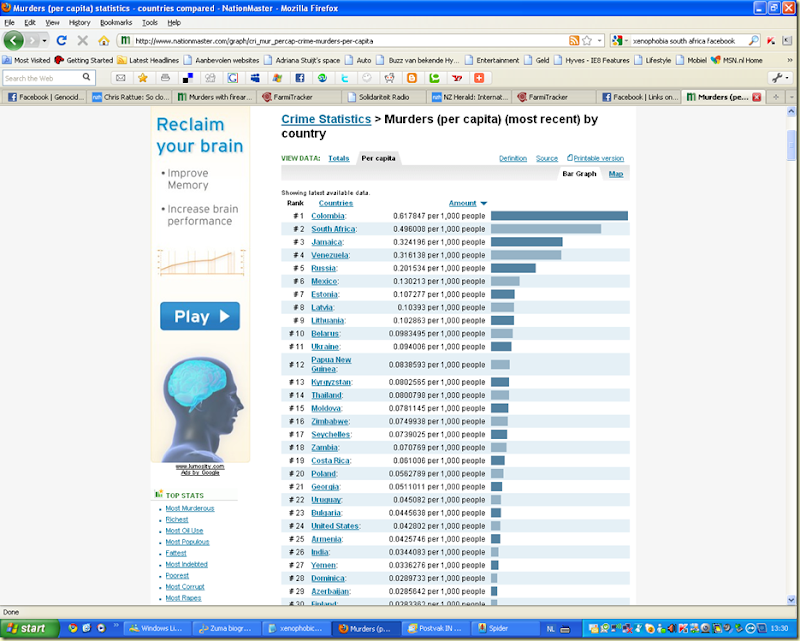Reload the page with the refresh icon
This screenshot has width=800, height=641.
(x=62, y=40)
